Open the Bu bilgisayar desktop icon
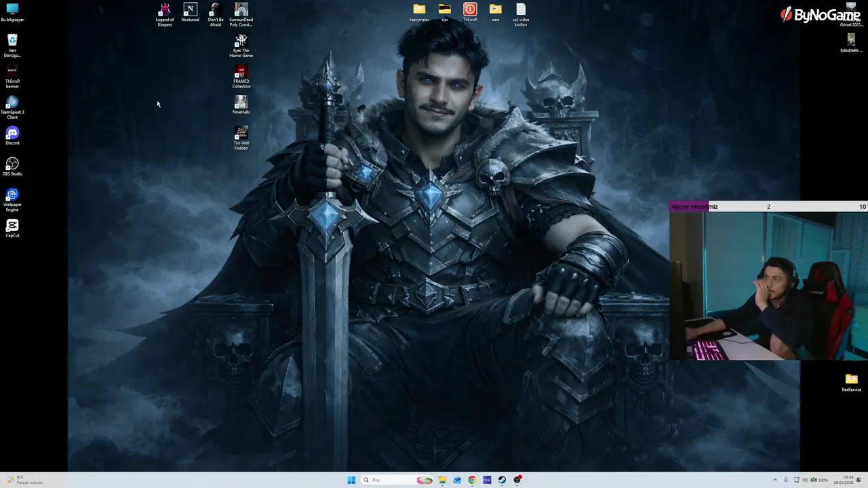The height and width of the screenshot is (488, 868). pos(12,12)
